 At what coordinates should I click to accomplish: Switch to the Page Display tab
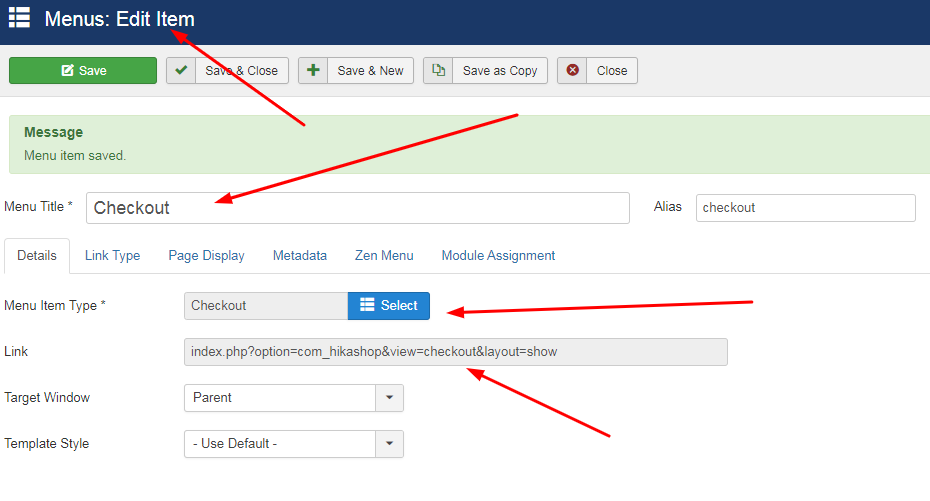coord(206,256)
